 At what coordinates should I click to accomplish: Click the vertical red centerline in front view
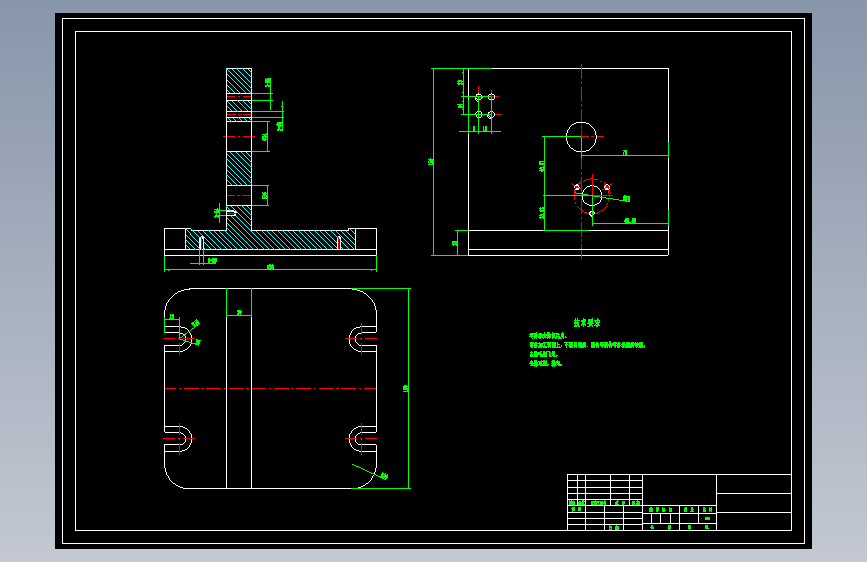pyautogui.click(x=582, y=162)
